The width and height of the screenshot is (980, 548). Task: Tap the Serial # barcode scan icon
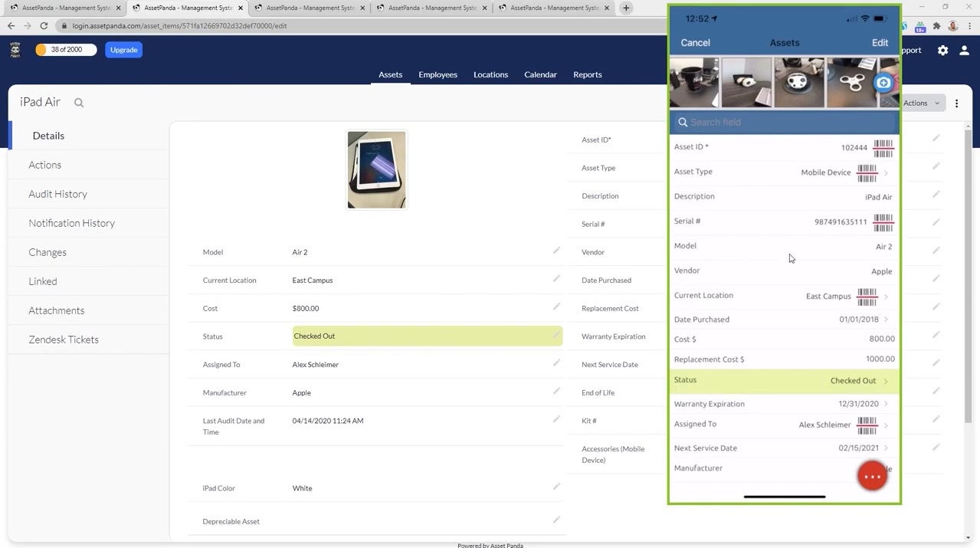(x=883, y=222)
